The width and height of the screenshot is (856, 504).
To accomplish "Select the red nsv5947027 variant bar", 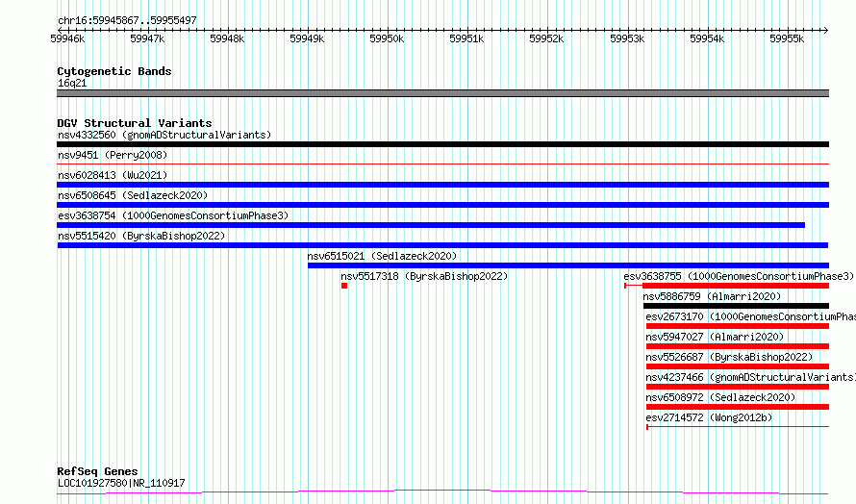I will pyautogui.click(x=738, y=346).
